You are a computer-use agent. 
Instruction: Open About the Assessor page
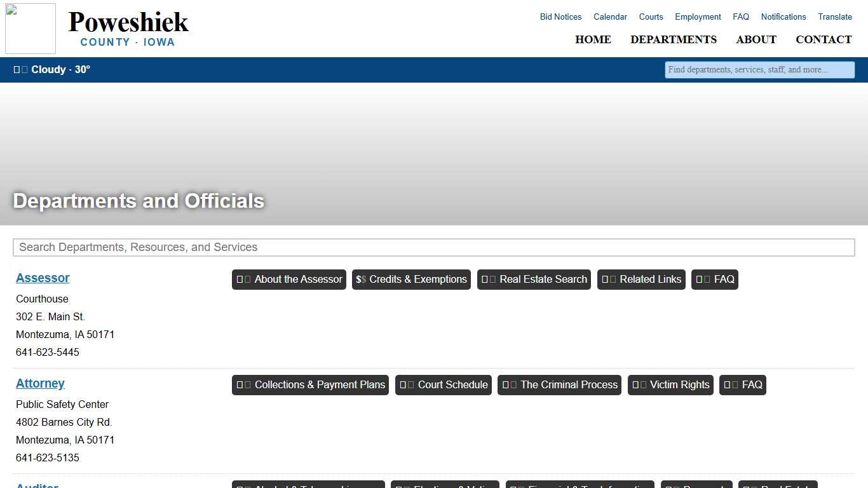(x=289, y=280)
